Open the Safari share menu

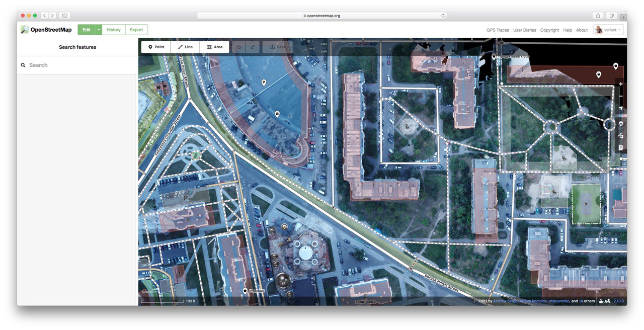598,16
